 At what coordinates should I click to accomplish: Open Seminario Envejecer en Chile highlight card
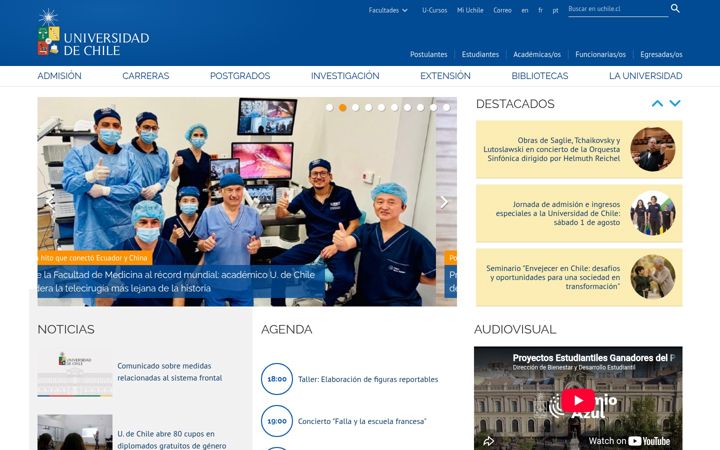579,277
